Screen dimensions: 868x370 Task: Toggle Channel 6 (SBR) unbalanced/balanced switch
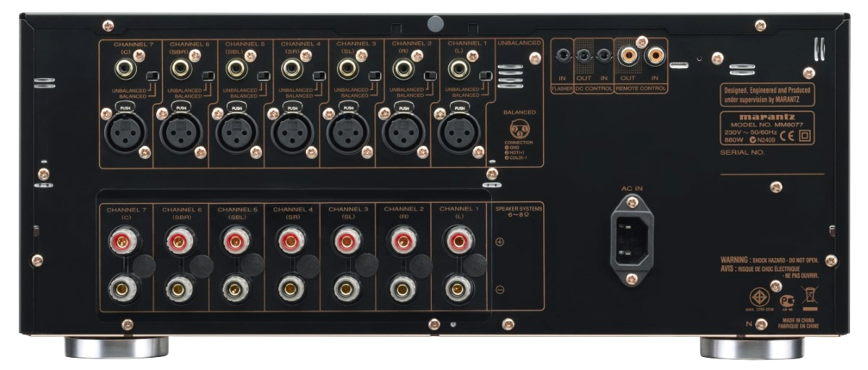(208, 77)
